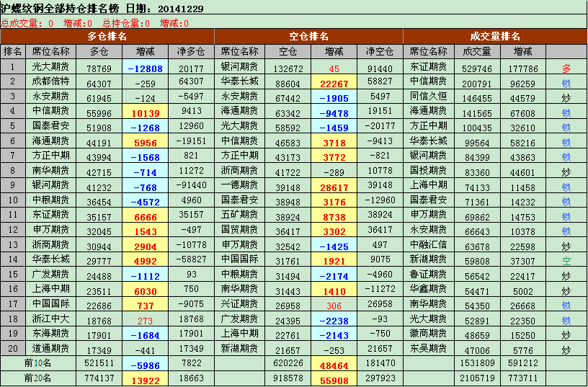Select top-10 volume total 1531809

coord(477,363)
